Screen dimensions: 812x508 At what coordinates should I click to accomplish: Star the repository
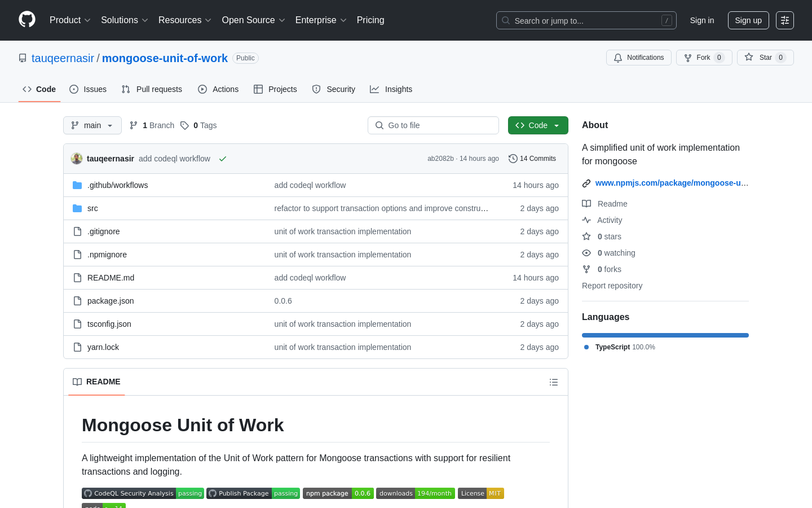(x=765, y=58)
